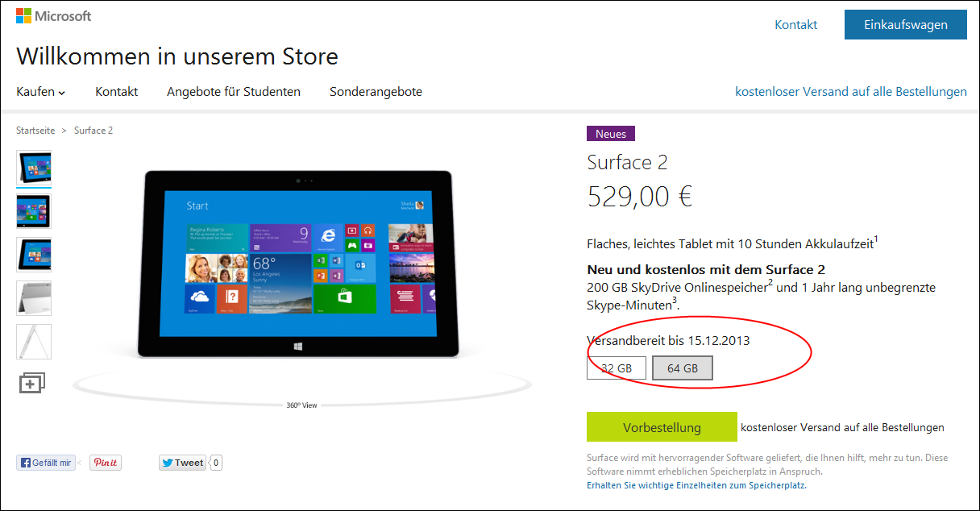The width and height of the screenshot is (980, 511).
Task: Share on Twitter with Tweet button
Action: [182, 463]
